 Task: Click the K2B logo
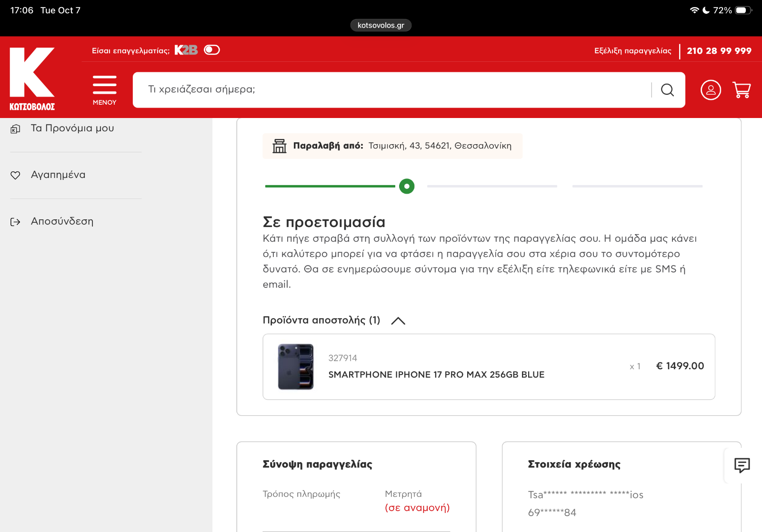186,50
